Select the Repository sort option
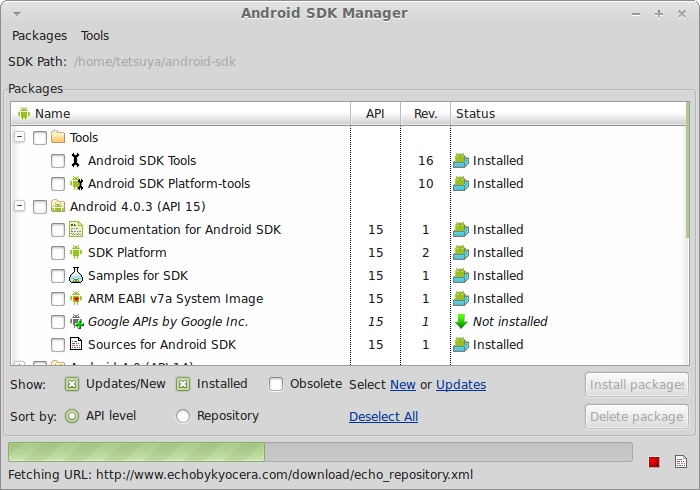The image size is (700, 490). point(183,416)
